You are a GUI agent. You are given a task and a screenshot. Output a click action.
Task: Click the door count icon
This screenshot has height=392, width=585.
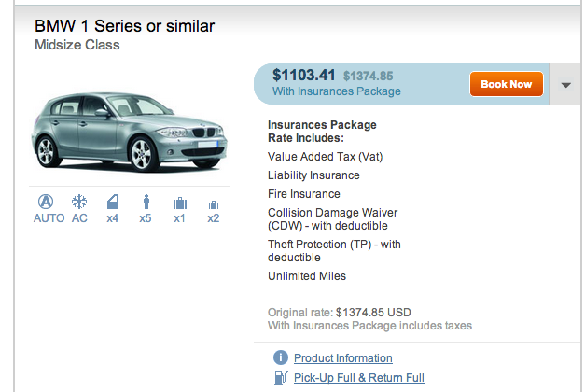click(x=113, y=202)
